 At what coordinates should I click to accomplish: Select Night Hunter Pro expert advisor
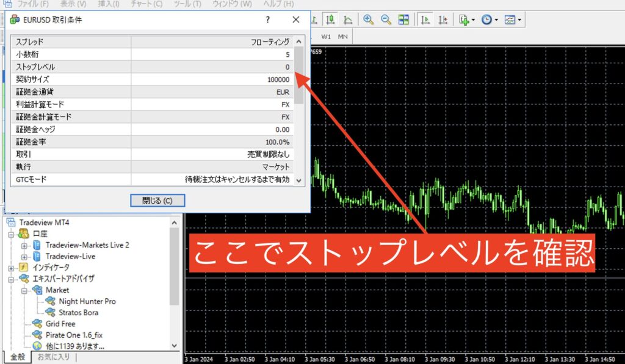point(87,301)
